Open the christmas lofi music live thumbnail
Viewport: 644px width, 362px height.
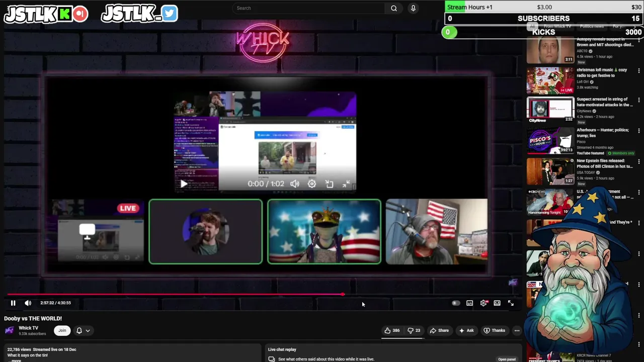click(550, 80)
